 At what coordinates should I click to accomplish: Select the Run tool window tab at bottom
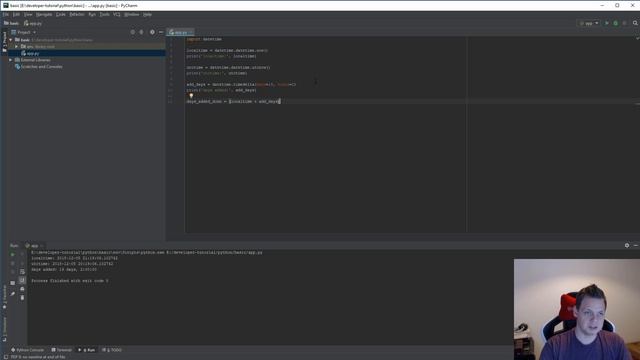[x=87, y=350]
